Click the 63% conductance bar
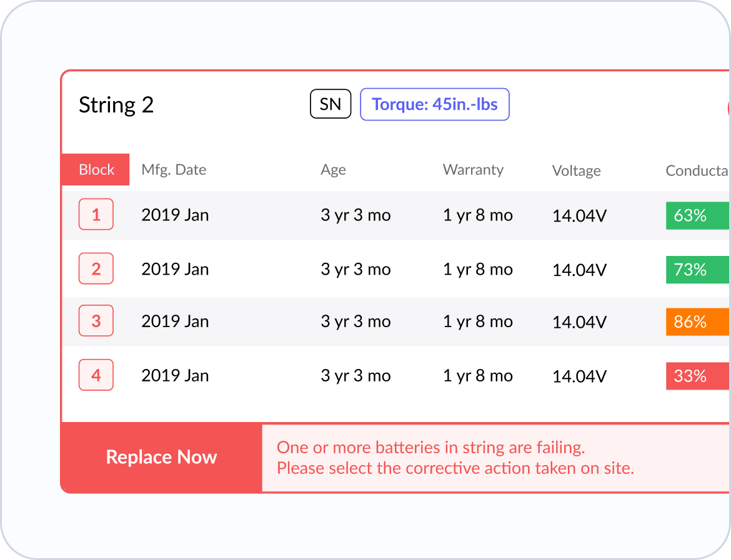The width and height of the screenshot is (731, 560). coord(698,215)
